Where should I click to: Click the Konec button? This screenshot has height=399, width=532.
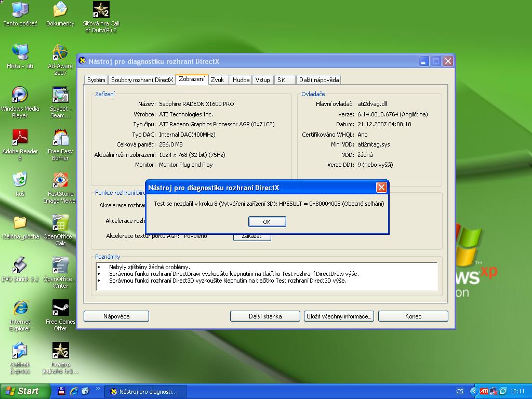coord(413,316)
